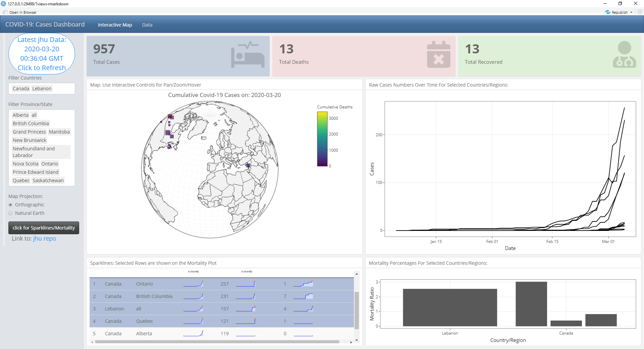
Task: Click the Republish icon
Action: coord(607,12)
